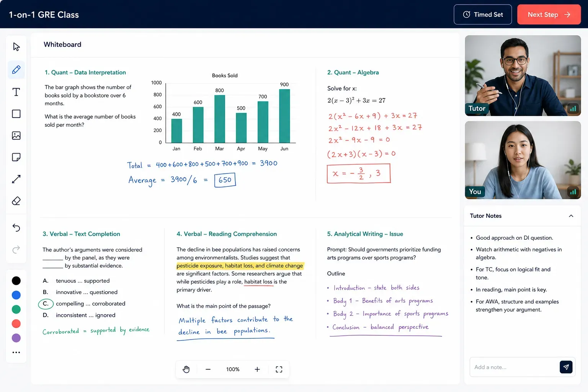Select the cursor pointer tool
588x392 pixels.
tap(16, 47)
